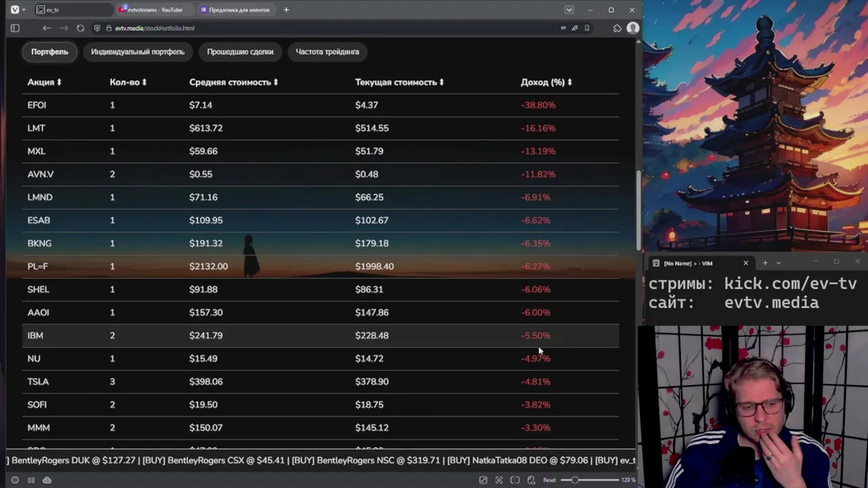Close the VIM terminal tab
The image size is (868, 488).
(x=746, y=263)
